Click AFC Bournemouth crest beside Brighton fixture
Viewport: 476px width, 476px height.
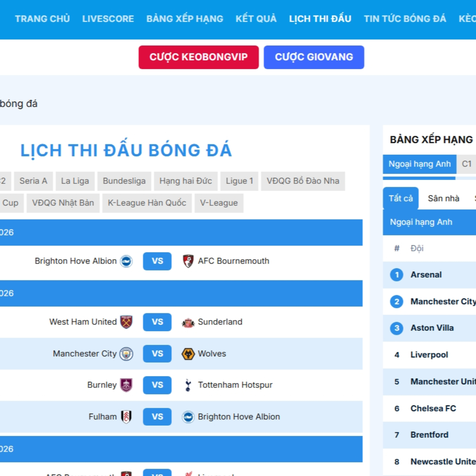click(188, 261)
